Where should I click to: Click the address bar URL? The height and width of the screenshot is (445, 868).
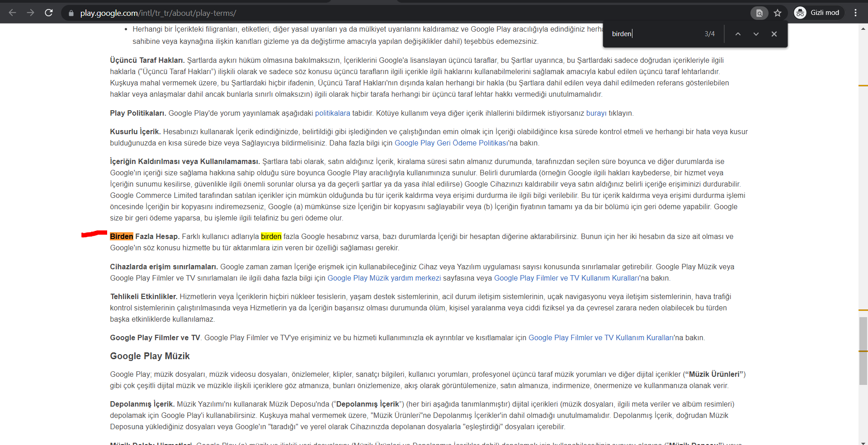click(158, 13)
